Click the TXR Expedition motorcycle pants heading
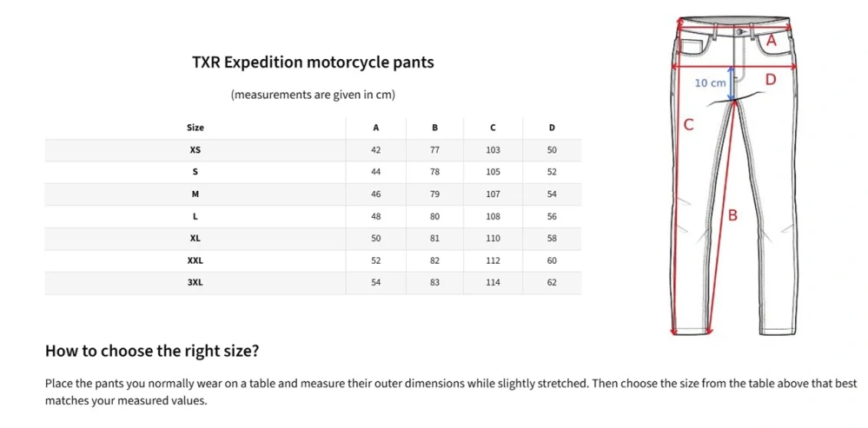The height and width of the screenshot is (428, 868). tap(313, 63)
